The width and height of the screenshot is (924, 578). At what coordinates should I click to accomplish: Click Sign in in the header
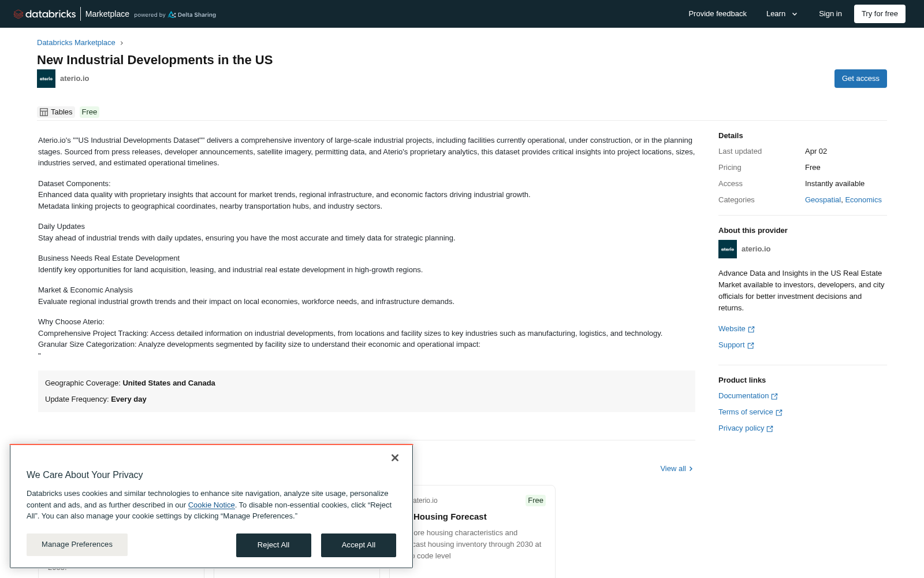click(830, 14)
